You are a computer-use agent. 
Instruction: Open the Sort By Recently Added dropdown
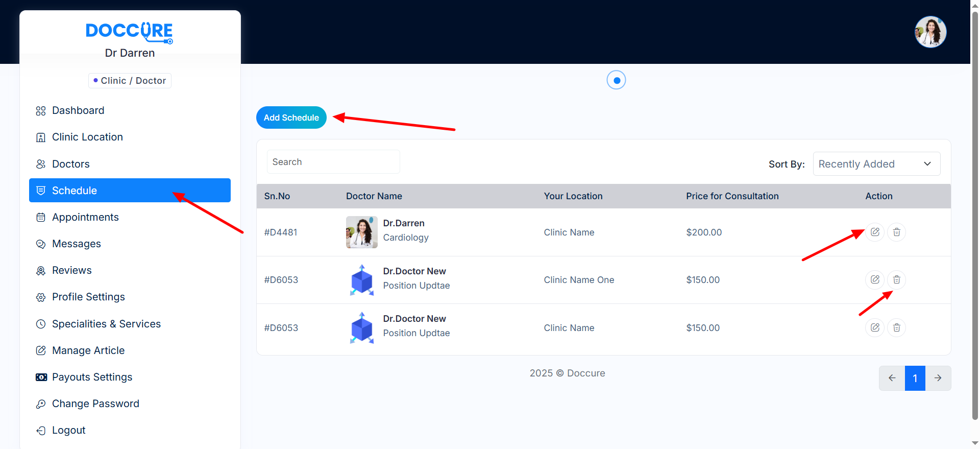coord(876,164)
